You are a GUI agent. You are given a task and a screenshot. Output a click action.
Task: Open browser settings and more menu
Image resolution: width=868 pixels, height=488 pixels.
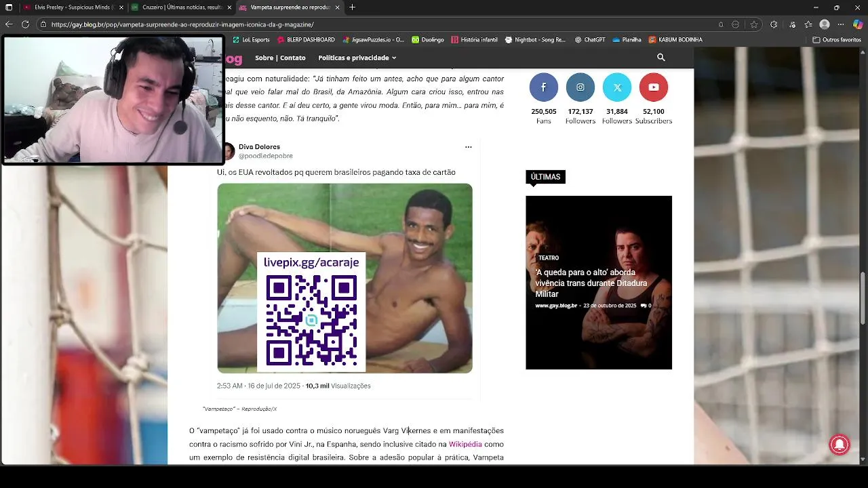click(x=841, y=24)
